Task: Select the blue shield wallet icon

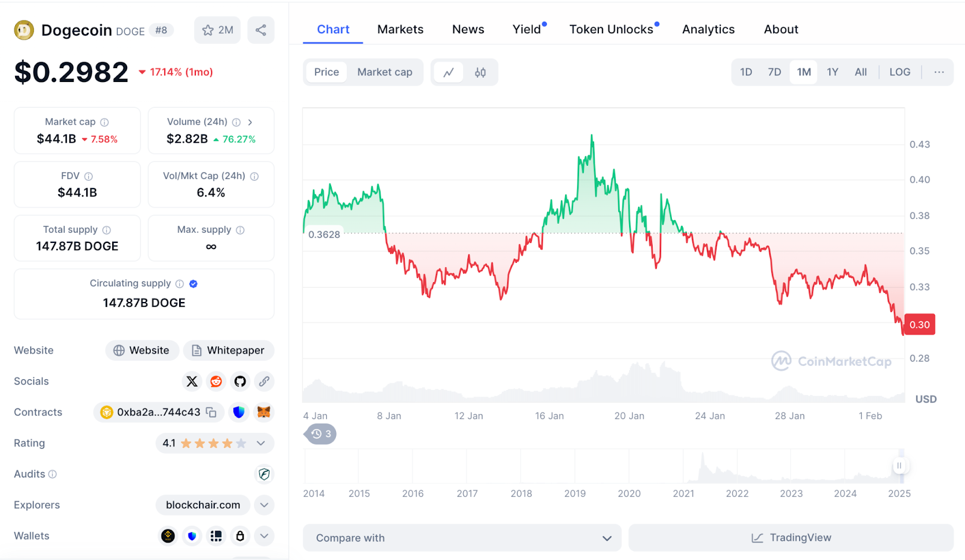Action: 192,536
